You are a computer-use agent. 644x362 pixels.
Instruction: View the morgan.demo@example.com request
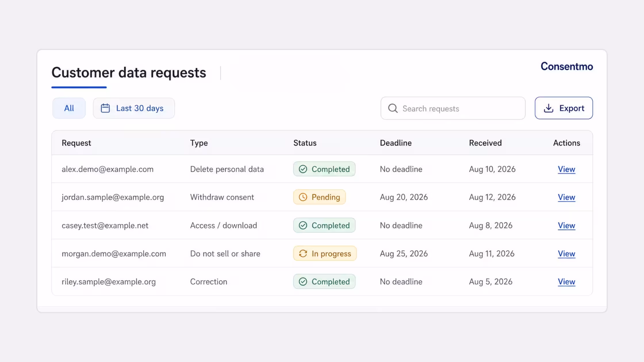[566, 254]
